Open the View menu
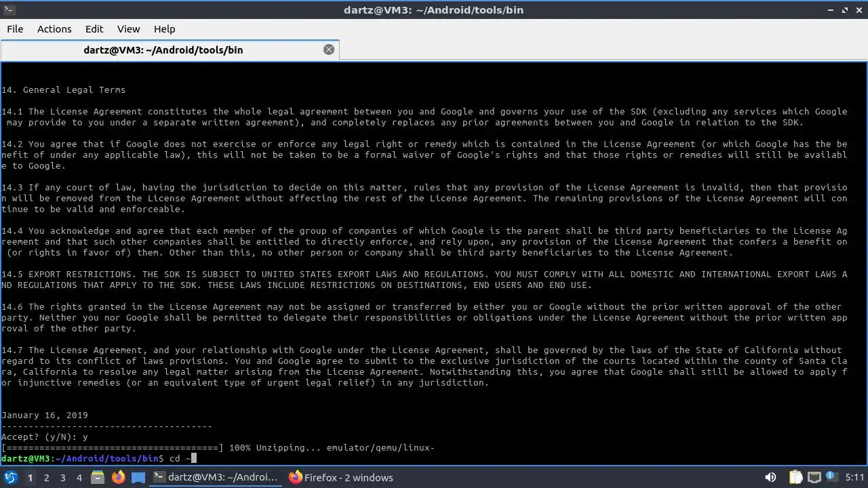This screenshot has height=488, width=868. pos(128,29)
